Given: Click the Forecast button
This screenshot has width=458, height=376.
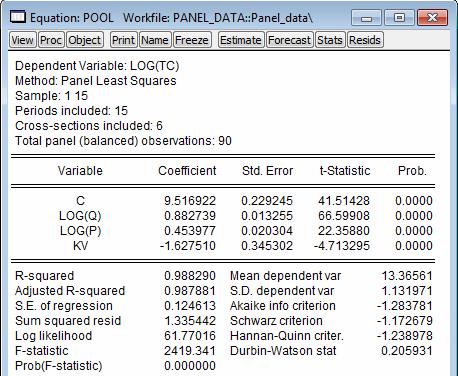Looking at the screenshot, I should point(289,40).
